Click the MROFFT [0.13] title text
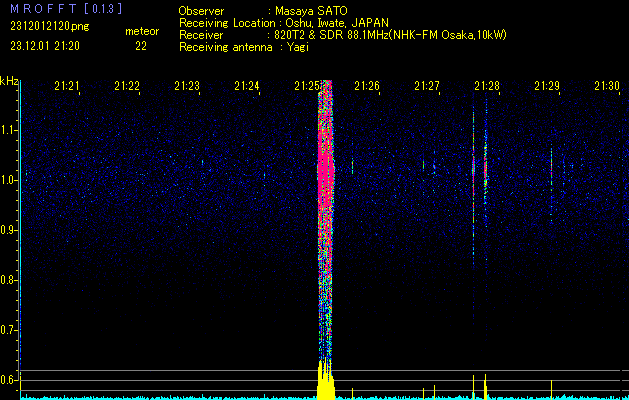 [x=65, y=8]
